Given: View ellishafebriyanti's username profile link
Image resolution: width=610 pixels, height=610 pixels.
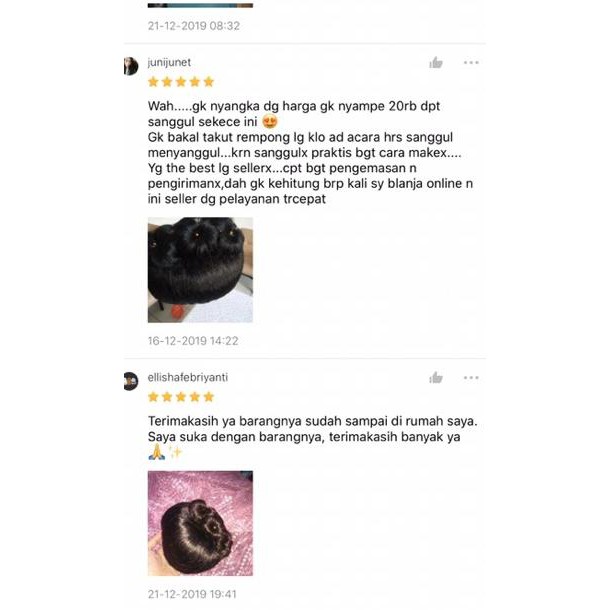Looking at the screenshot, I should tap(188, 377).
